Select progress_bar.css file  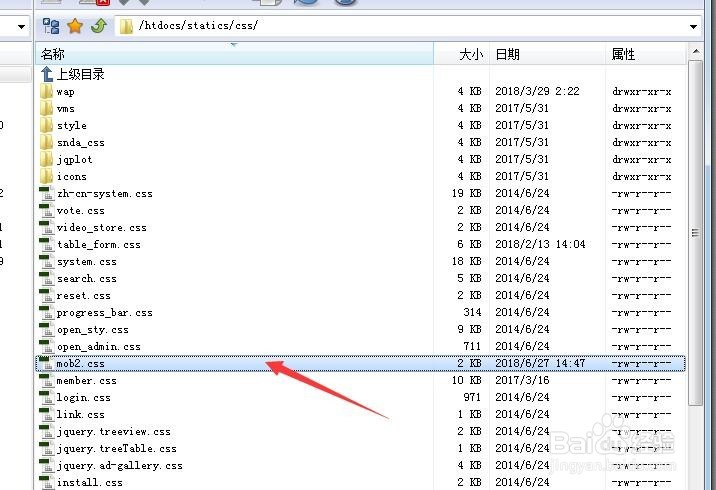point(96,312)
